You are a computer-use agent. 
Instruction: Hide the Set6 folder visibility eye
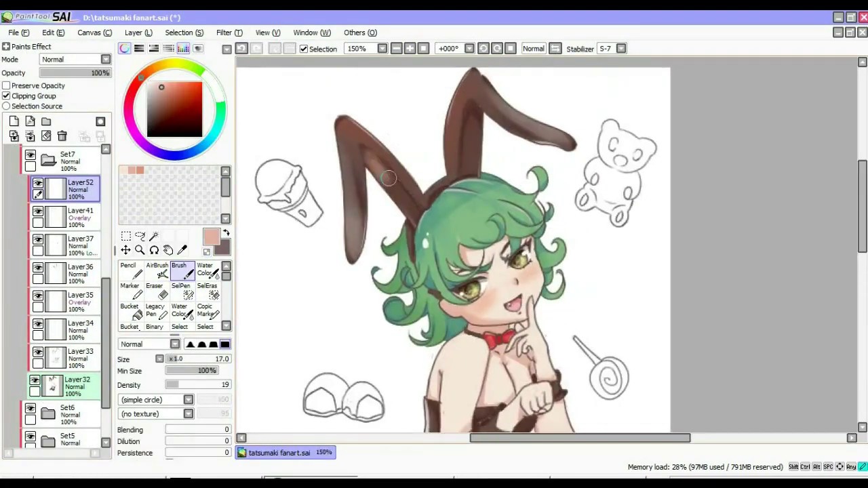30,409
